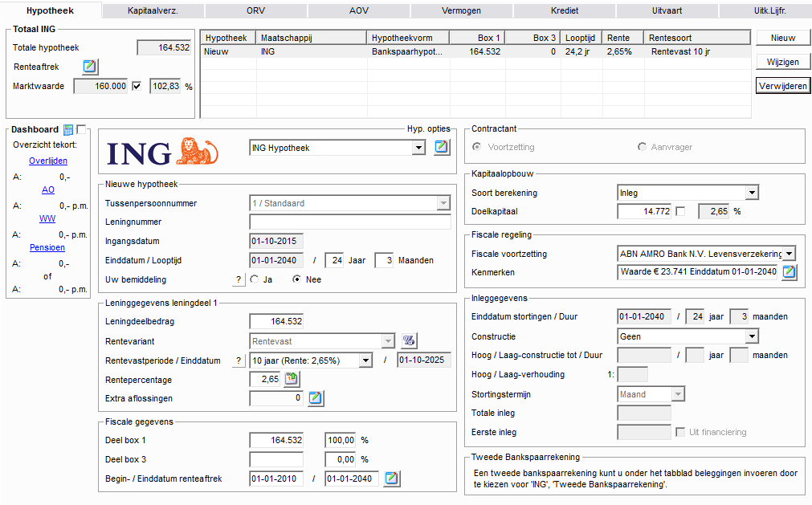Click the Hypotheekvorm column header
Screen dimensions: 812x505
click(408, 38)
